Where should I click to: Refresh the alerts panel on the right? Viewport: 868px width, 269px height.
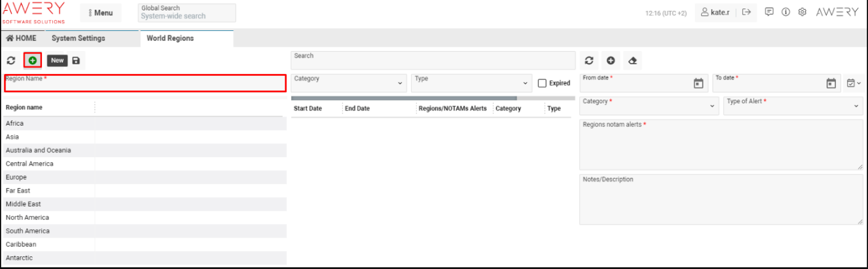pos(589,61)
